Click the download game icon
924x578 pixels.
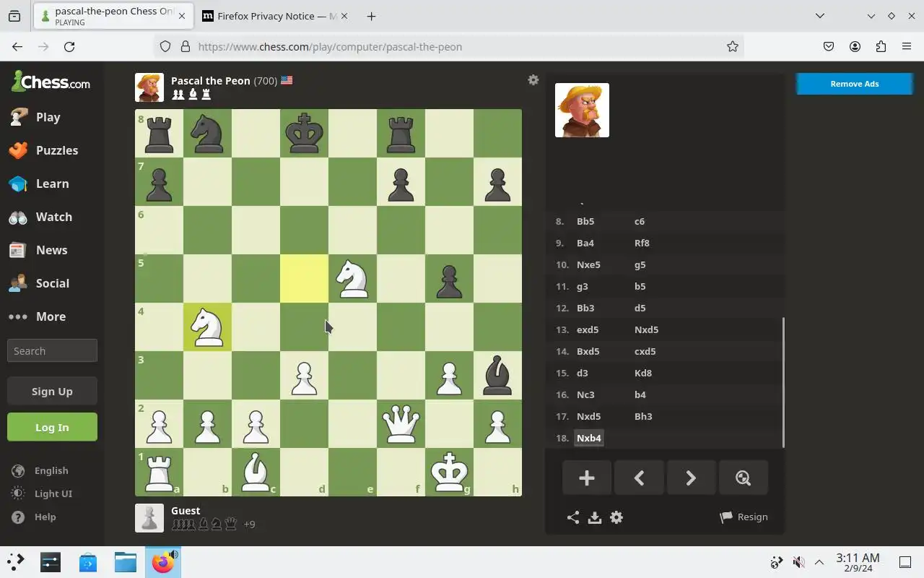click(595, 517)
